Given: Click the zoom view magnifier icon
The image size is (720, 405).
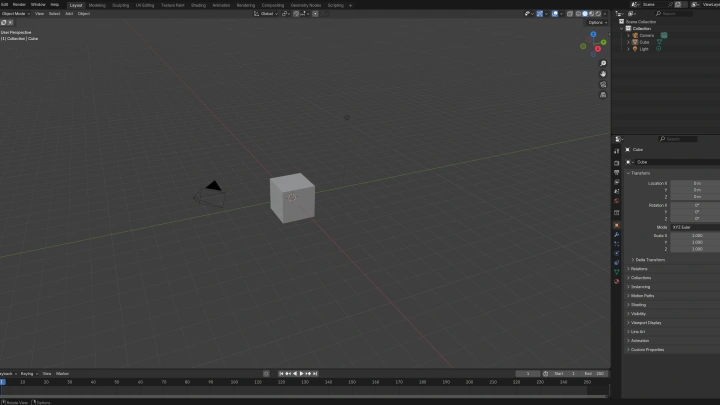Looking at the screenshot, I should click(x=603, y=63).
